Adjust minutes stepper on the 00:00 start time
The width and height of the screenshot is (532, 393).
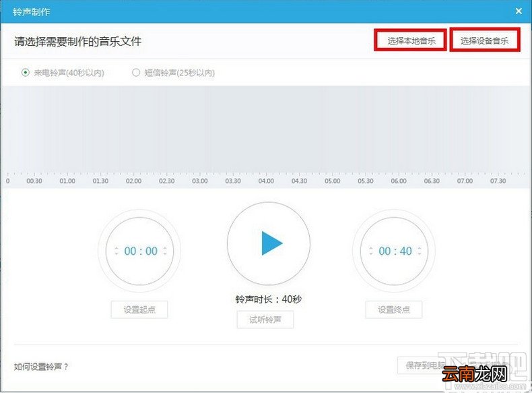pos(117,251)
